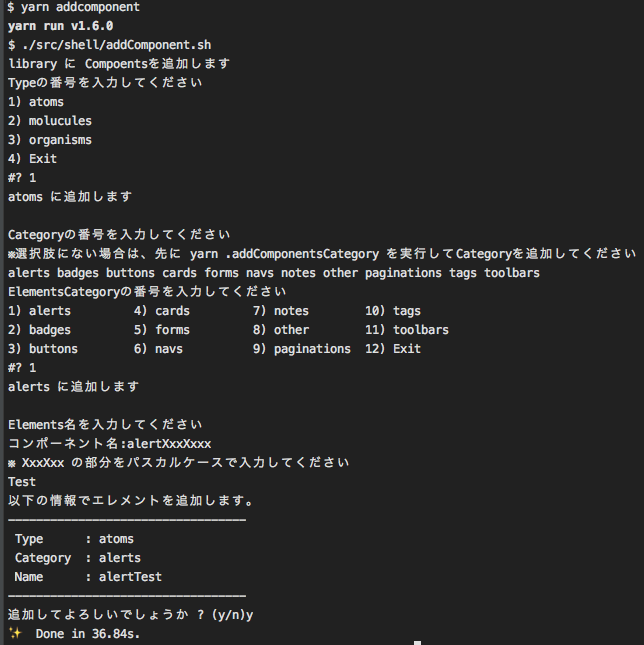Click the '6) navs' category option
The height and width of the screenshot is (645, 644).
[x=158, y=349]
